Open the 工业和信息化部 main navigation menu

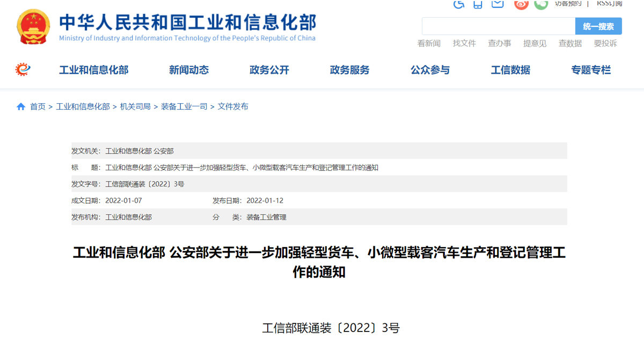94,70
